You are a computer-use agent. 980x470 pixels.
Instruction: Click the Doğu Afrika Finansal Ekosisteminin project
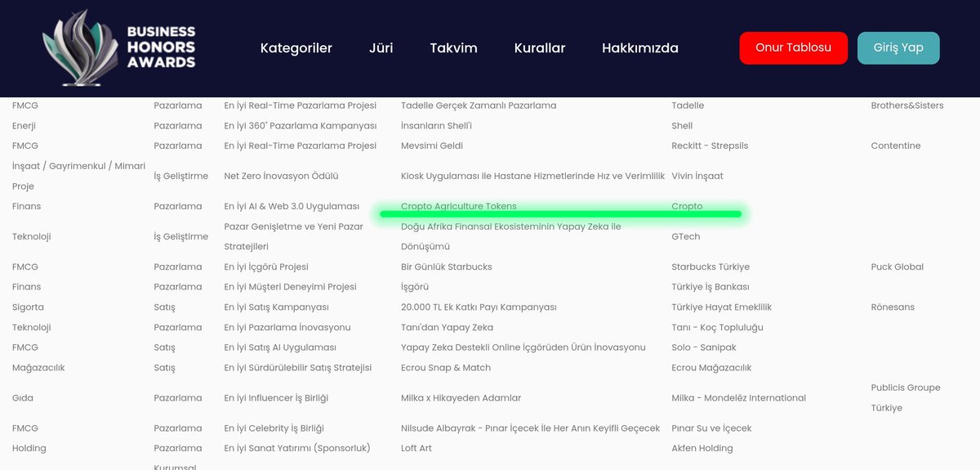coord(511,236)
